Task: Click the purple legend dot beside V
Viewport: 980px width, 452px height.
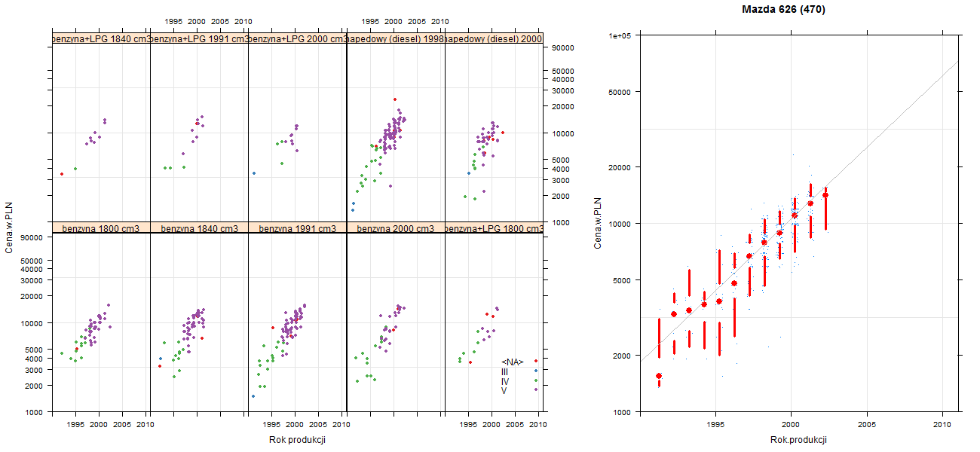Action: (536, 389)
